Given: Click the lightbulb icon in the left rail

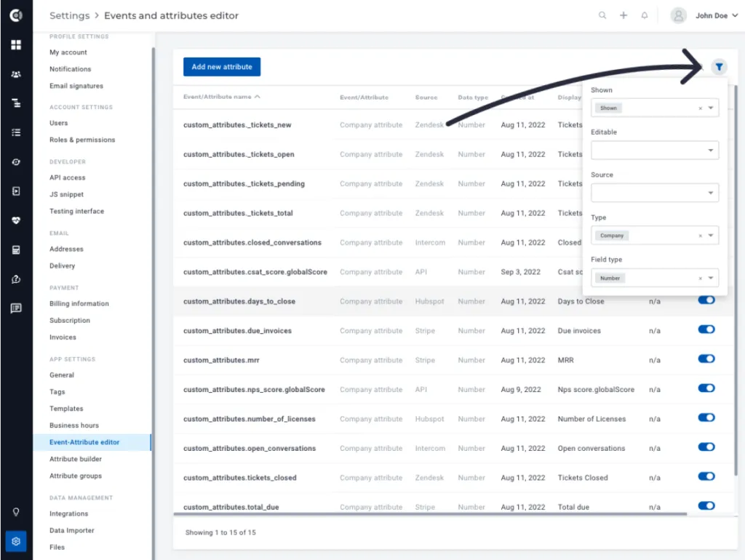Looking at the screenshot, I should tap(16, 511).
